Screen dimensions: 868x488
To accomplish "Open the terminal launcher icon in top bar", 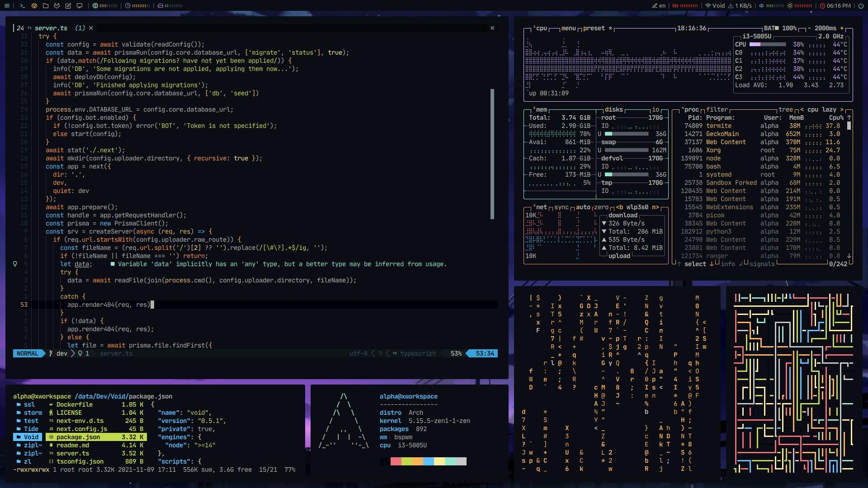I will click(x=22, y=5).
